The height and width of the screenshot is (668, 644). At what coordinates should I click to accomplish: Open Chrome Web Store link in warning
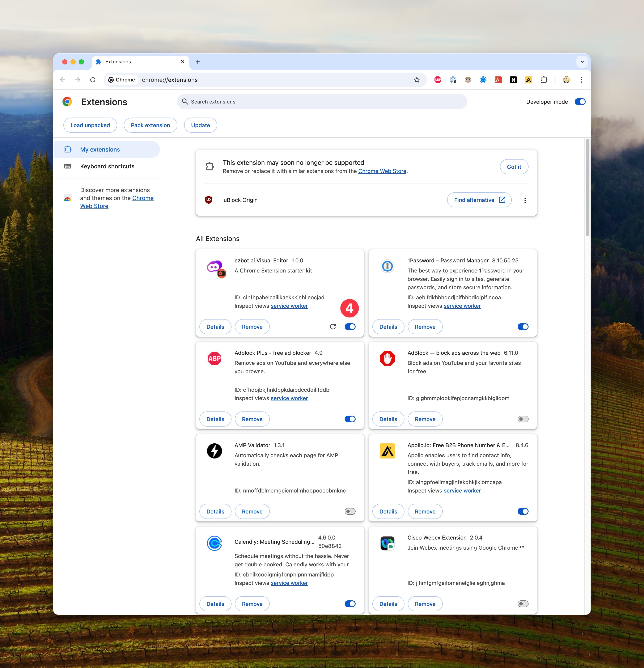pyautogui.click(x=382, y=171)
